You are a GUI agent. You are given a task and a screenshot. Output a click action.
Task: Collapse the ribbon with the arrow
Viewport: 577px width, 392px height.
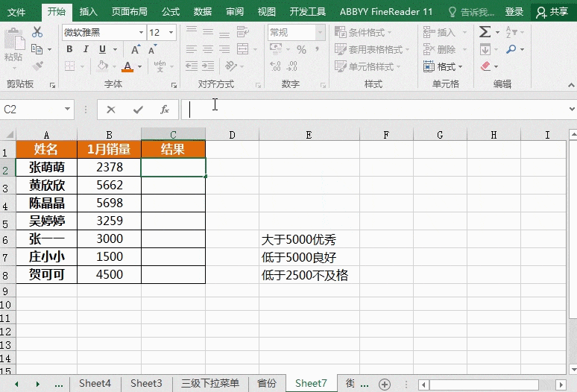[571, 85]
